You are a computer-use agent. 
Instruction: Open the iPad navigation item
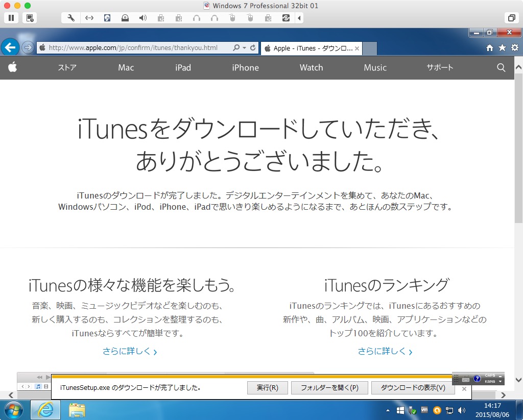pos(183,68)
